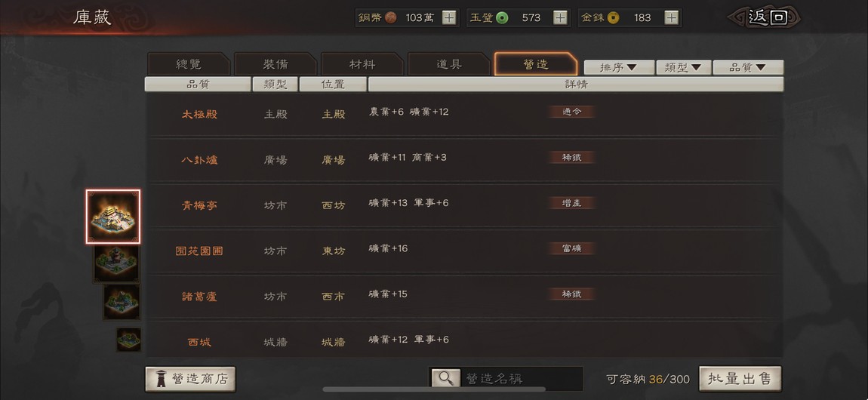Select the highlighted glowing palace thumbnail

pos(113,217)
